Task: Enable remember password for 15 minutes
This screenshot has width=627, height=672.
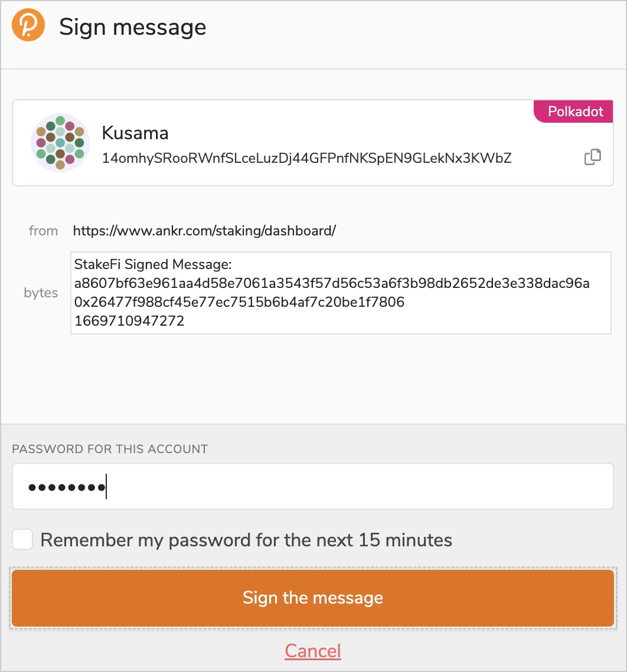Action: click(22, 539)
